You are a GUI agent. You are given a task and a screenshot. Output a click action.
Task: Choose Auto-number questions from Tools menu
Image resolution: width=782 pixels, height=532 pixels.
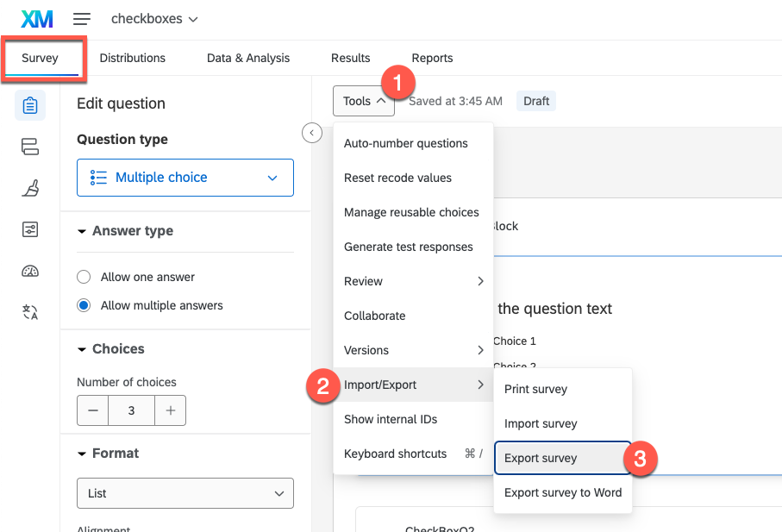414,143
